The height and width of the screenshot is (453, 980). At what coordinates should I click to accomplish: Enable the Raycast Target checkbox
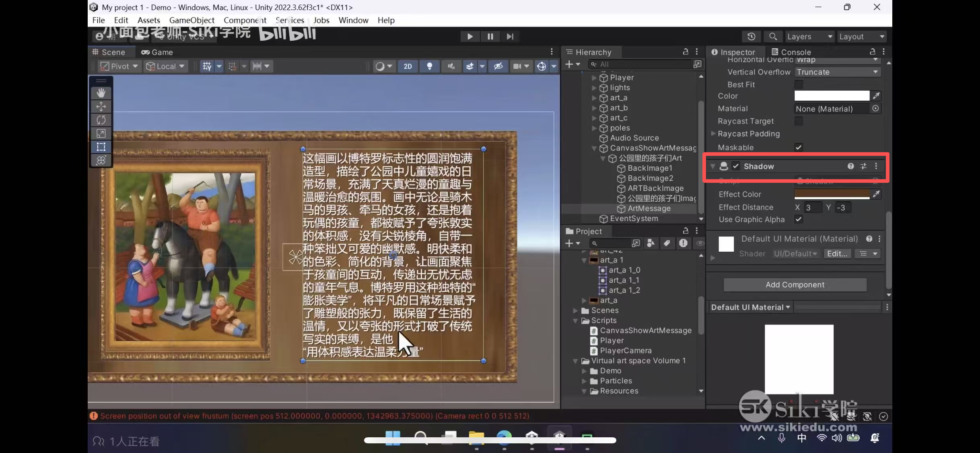click(799, 121)
